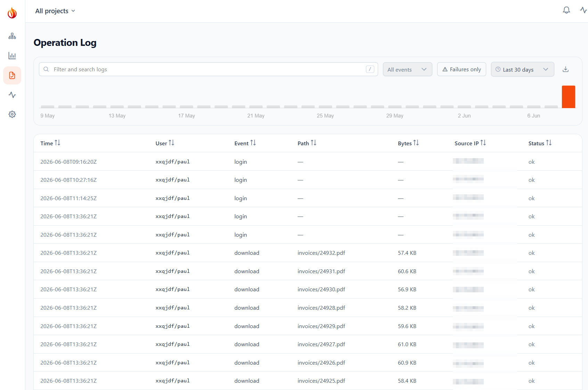Open the activity pulse icon in top bar
Screen dimensions: 588x390
coord(583,10)
